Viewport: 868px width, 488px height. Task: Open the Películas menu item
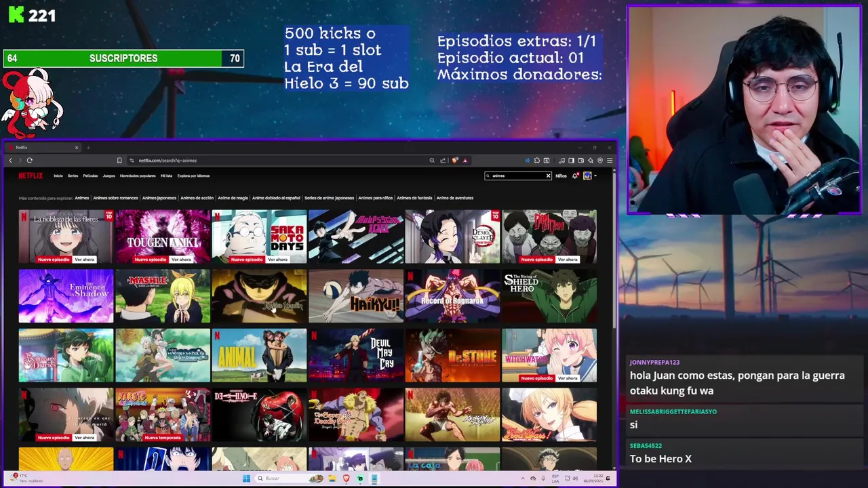(90, 176)
